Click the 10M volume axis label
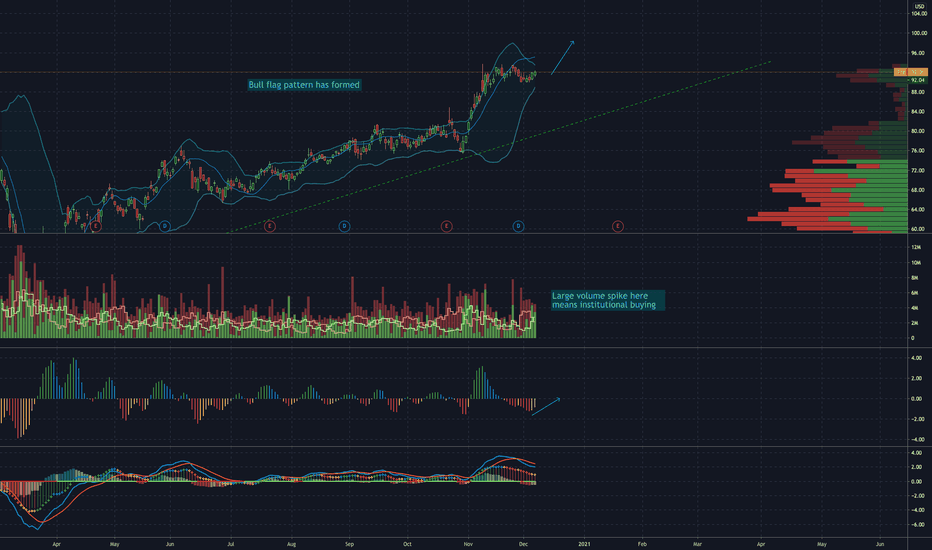 915,263
